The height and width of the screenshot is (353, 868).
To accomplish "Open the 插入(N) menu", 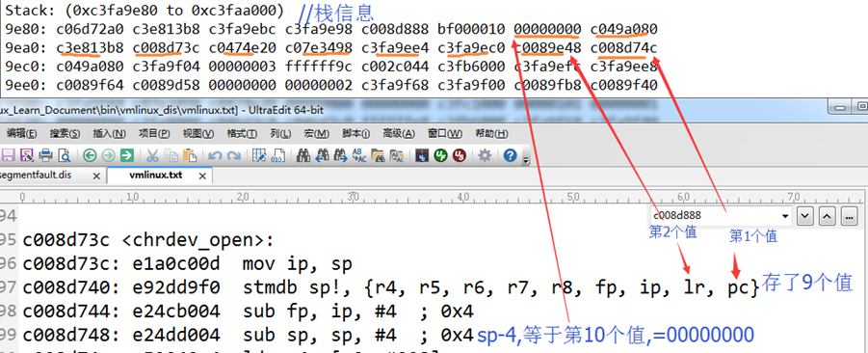I will (109, 133).
